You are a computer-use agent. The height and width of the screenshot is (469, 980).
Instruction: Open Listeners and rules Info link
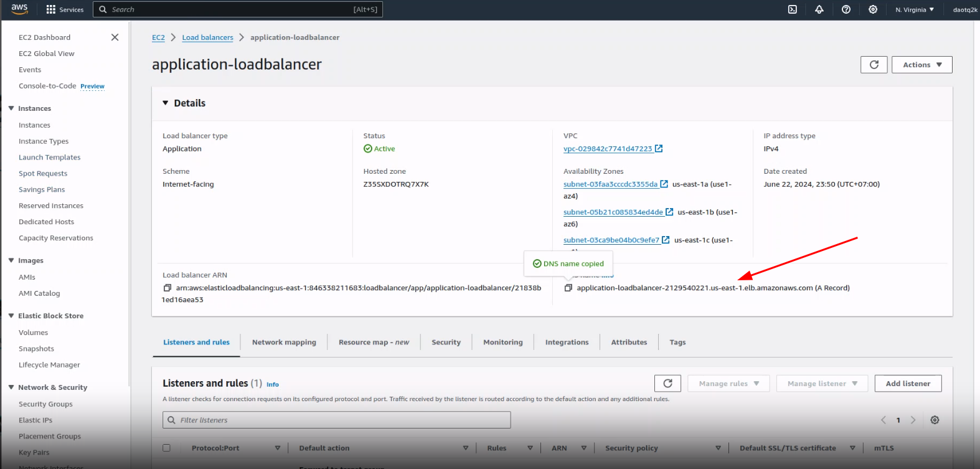point(273,385)
